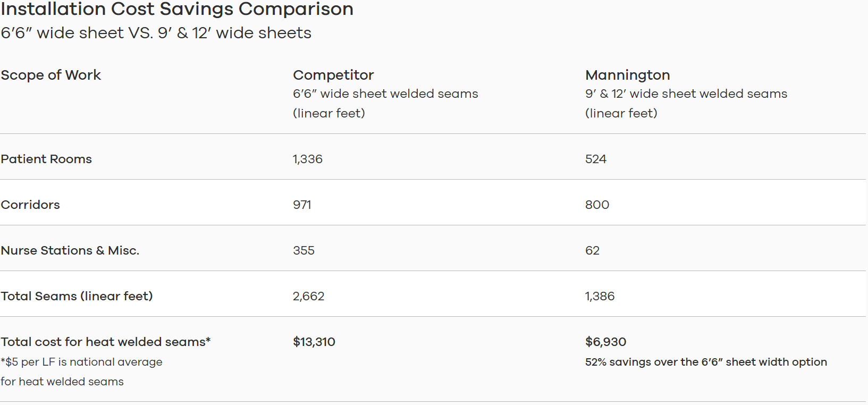The height and width of the screenshot is (405, 868).
Task: Select the Corridors row label
Action: [30, 205]
